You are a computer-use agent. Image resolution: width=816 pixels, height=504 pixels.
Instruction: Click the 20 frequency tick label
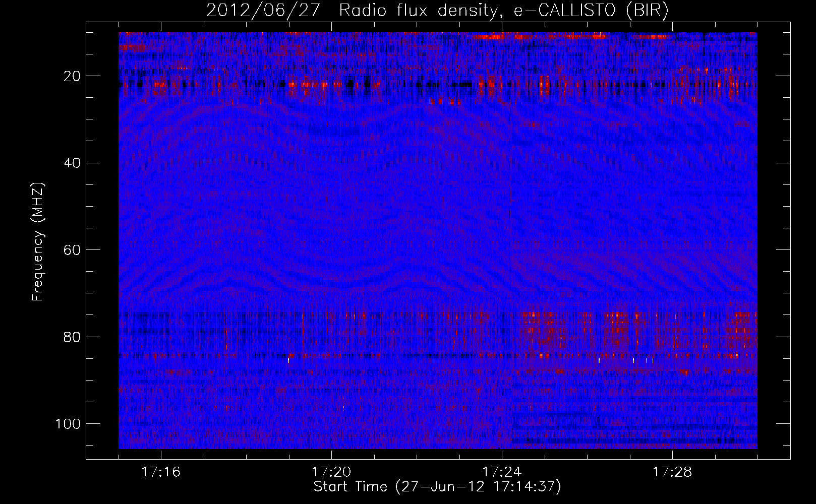click(73, 76)
